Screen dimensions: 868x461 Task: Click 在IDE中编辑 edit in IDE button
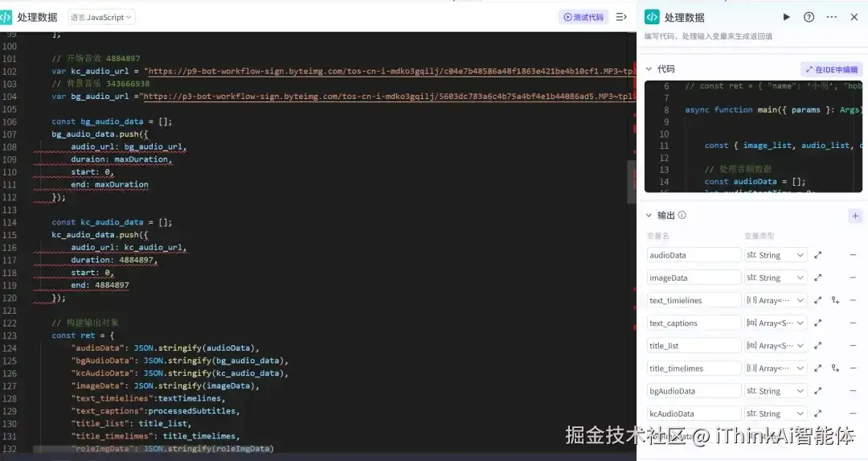click(832, 69)
